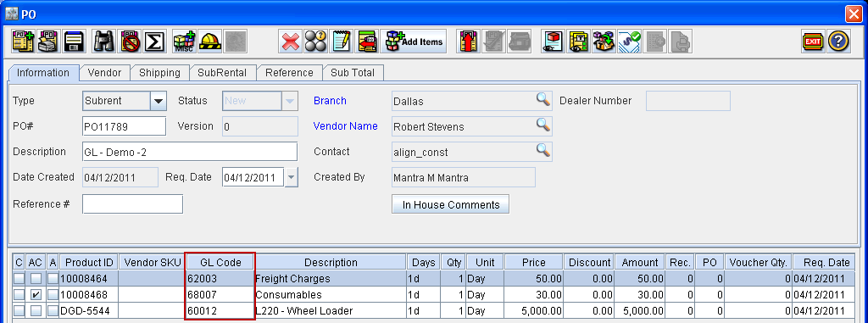Screen dimensions: 868x323
Task: Toggle the A checkbox for Consumables row
Action: (x=53, y=295)
